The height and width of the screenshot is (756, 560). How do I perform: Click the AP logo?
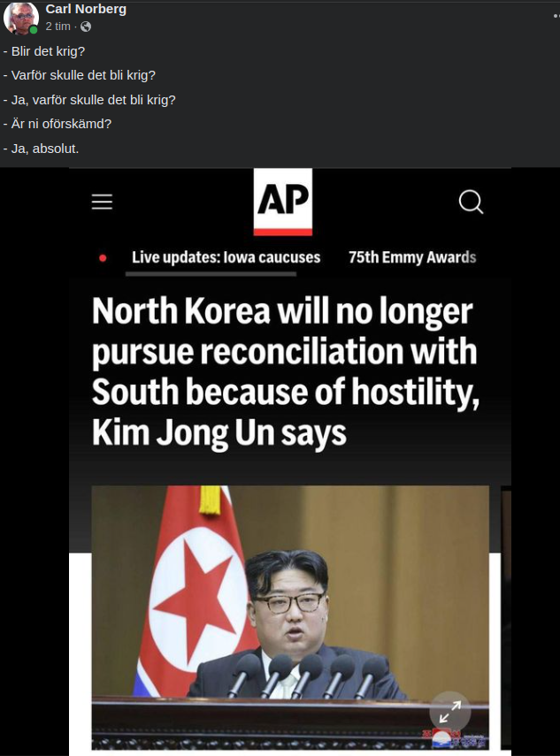(x=282, y=202)
